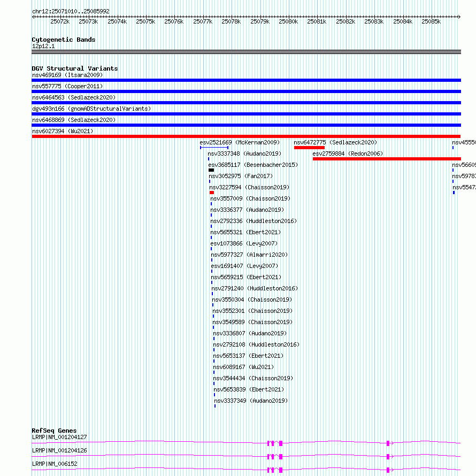This screenshot has width=476, height=476.
Task: Open LRMP|NM_001204126 transcript label
Action: pyautogui.click(x=59, y=450)
